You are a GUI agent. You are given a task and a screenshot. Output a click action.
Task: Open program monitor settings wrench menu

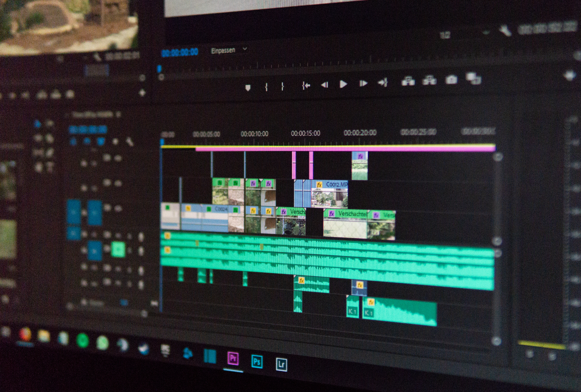click(505, 30)
